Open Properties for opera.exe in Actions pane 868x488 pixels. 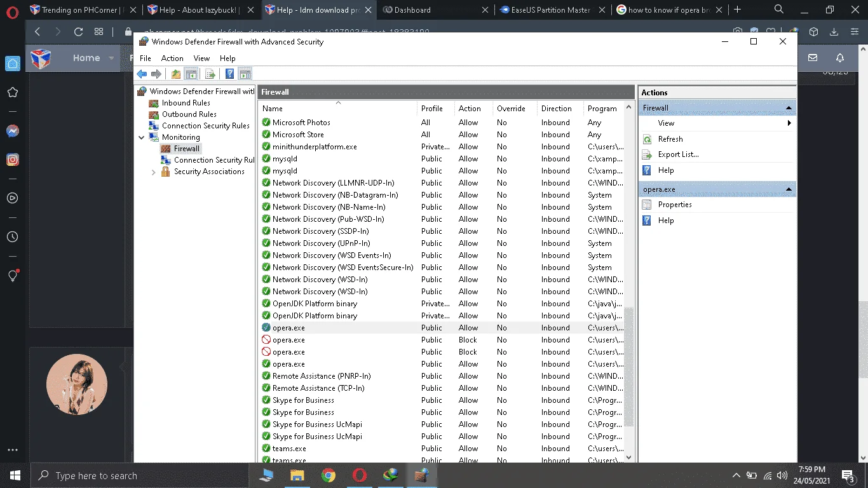675,205
